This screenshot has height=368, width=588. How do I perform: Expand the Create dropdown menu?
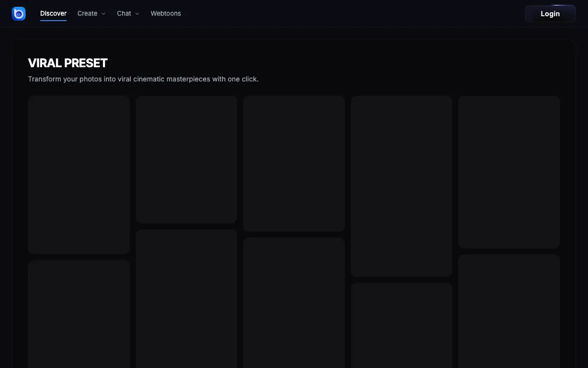tap(92, 14)
